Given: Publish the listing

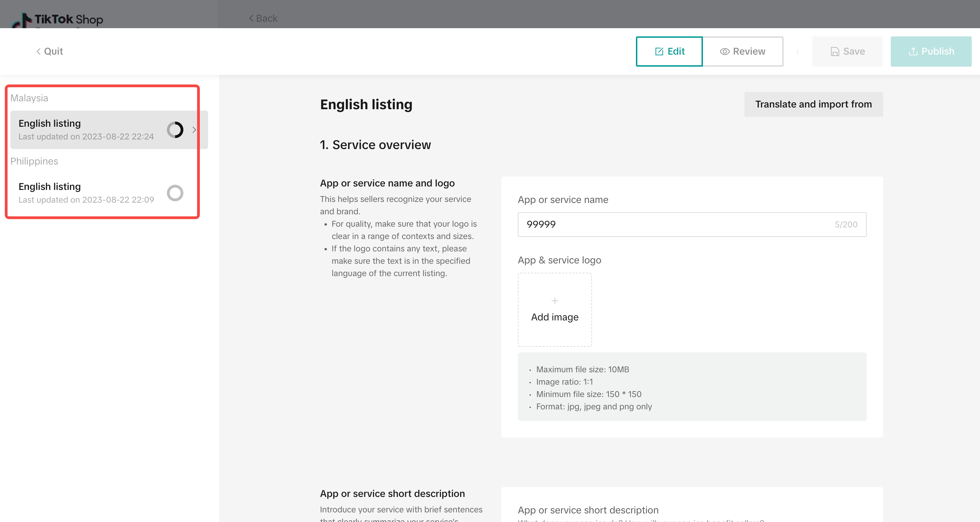Looking at the screenshot, I should click(x=931, y=52).
